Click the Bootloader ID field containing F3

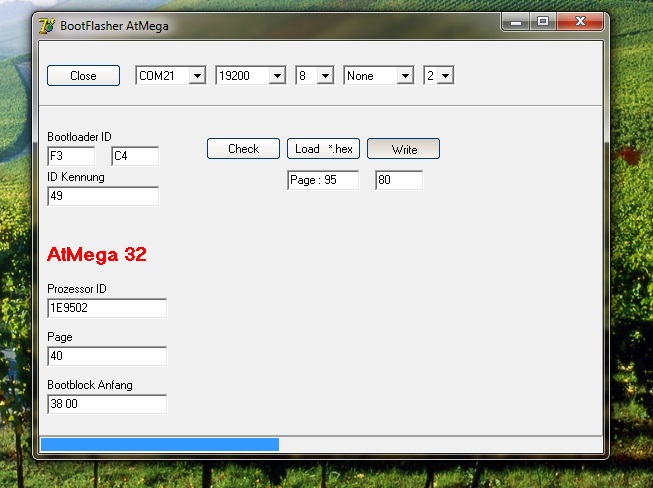click(x=71, y=156)
